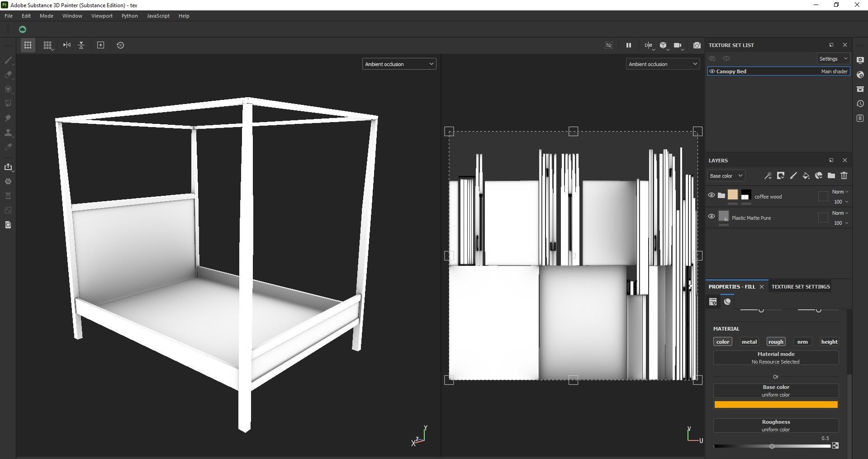Image resolution: width=868 pixels, height=459 pixels.
Task: Select the Paint brush tool
Action: [8, 60]
